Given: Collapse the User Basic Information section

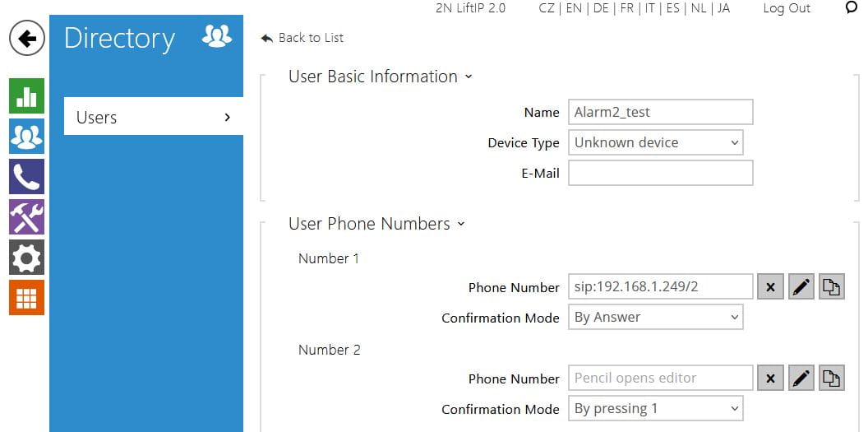Looking at the screenshot, I should click(381, 77).
